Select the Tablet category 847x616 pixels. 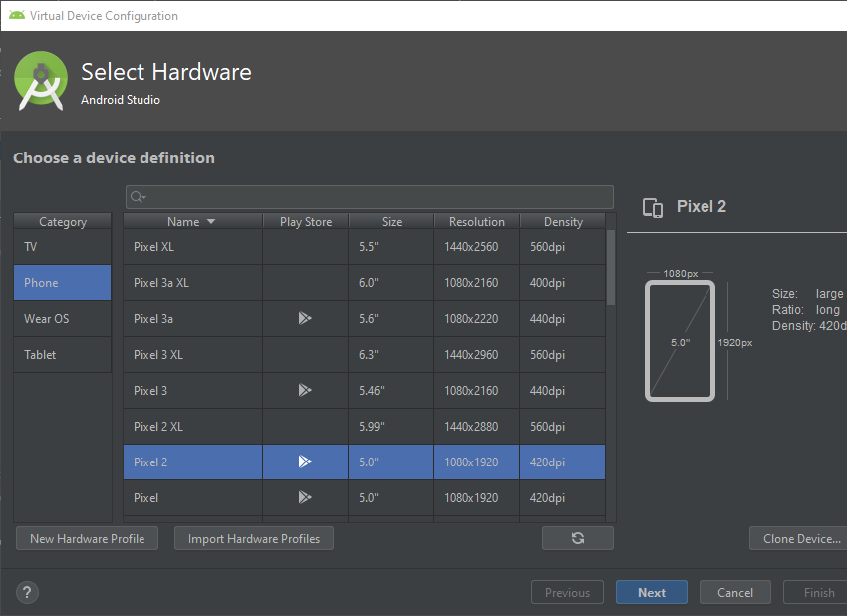click(63, 355)
